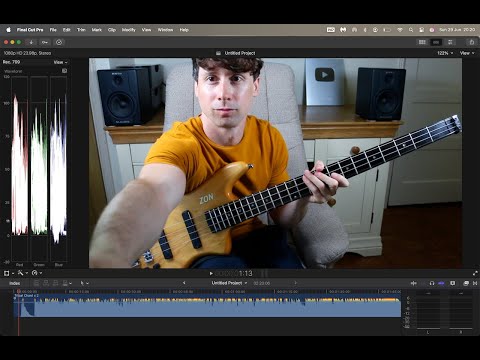Click the 1080p HD 23.98p Stereo label
Screen dimensions: 480x360
(x=27, y=53)
